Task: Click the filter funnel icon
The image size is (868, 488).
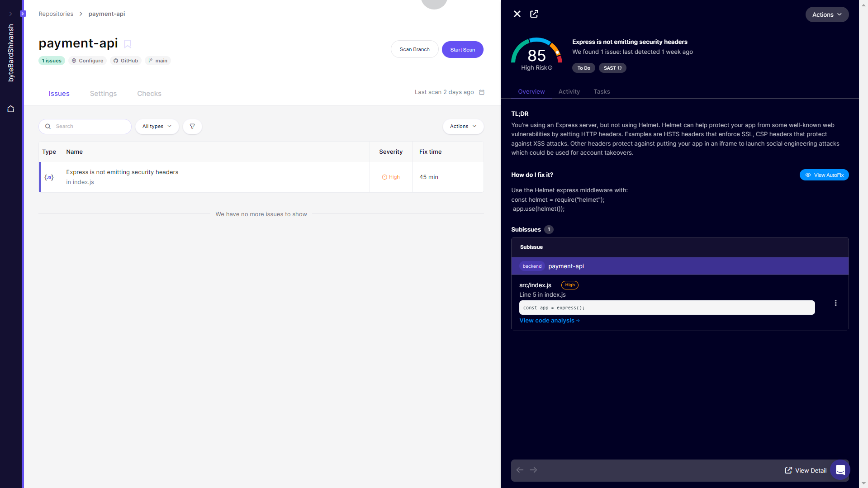Action: [x=192, y=127]
